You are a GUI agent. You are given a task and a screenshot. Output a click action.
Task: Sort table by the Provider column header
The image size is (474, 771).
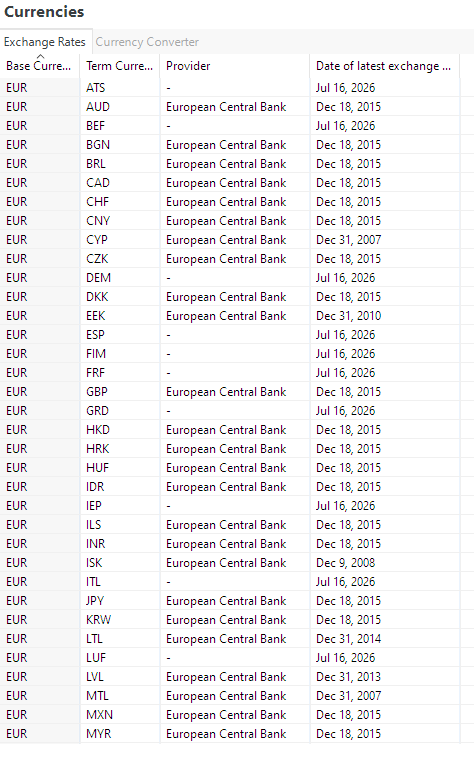(235, 66)
